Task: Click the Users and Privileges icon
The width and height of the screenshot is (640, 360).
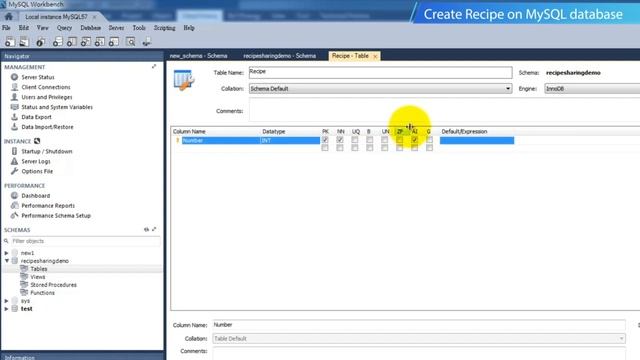Action: [x=14, y=97]
